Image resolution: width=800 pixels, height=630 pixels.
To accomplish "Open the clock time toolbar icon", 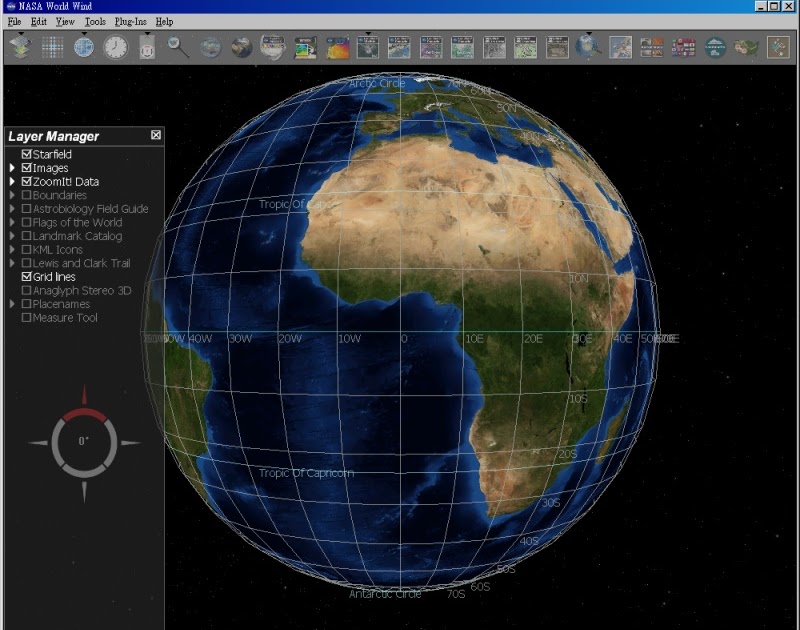I will pyautogui.click(x=116, y=47).
